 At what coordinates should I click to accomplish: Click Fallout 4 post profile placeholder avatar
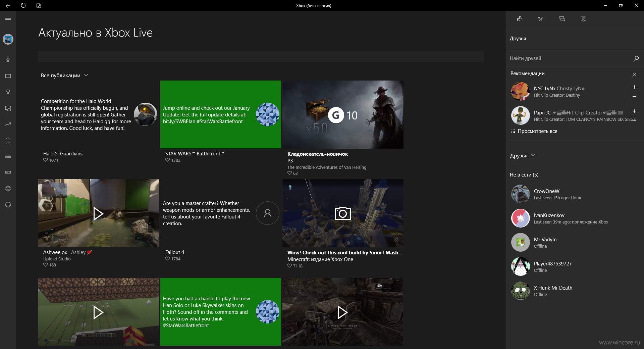pyautogui.click(x=268, y=213)
